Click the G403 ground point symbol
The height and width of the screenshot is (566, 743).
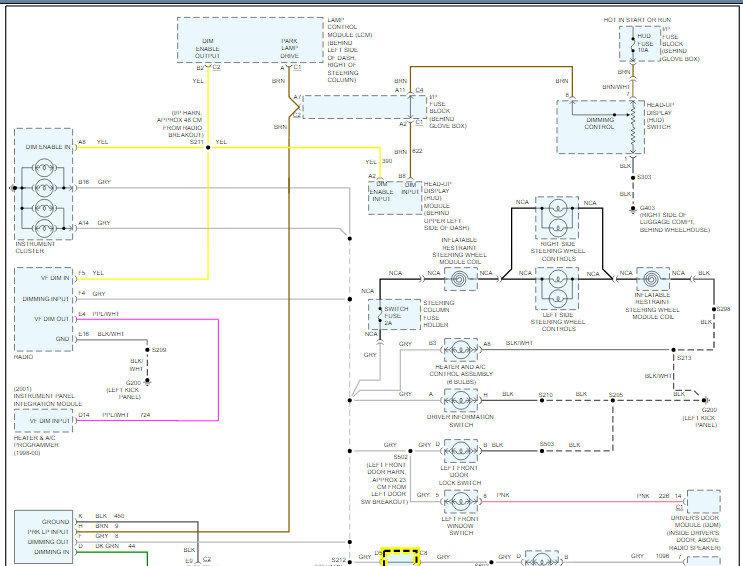[x=632, y=209]
